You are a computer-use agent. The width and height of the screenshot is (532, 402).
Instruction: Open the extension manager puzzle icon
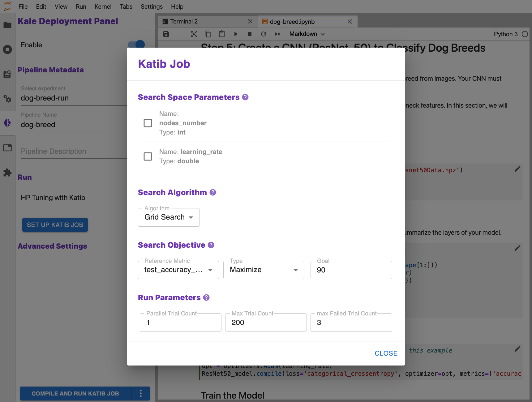coord(7,172)
